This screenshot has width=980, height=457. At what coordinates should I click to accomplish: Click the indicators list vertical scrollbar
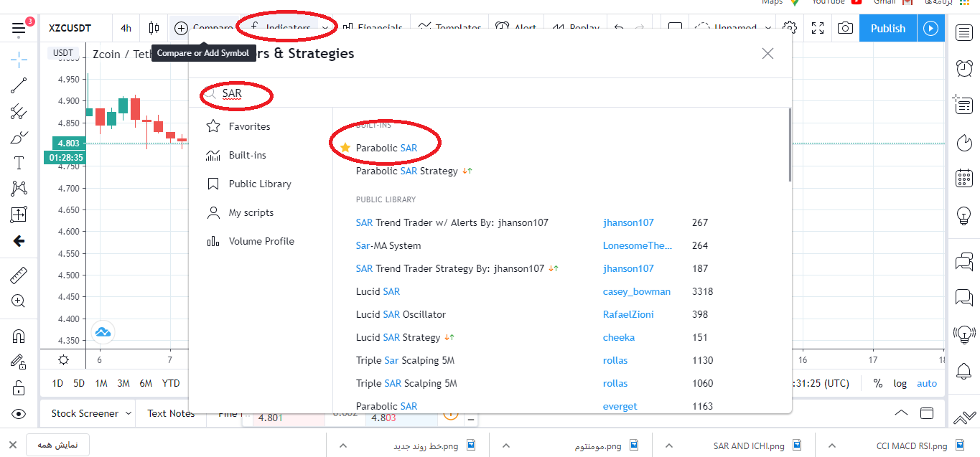pos(790,144)
